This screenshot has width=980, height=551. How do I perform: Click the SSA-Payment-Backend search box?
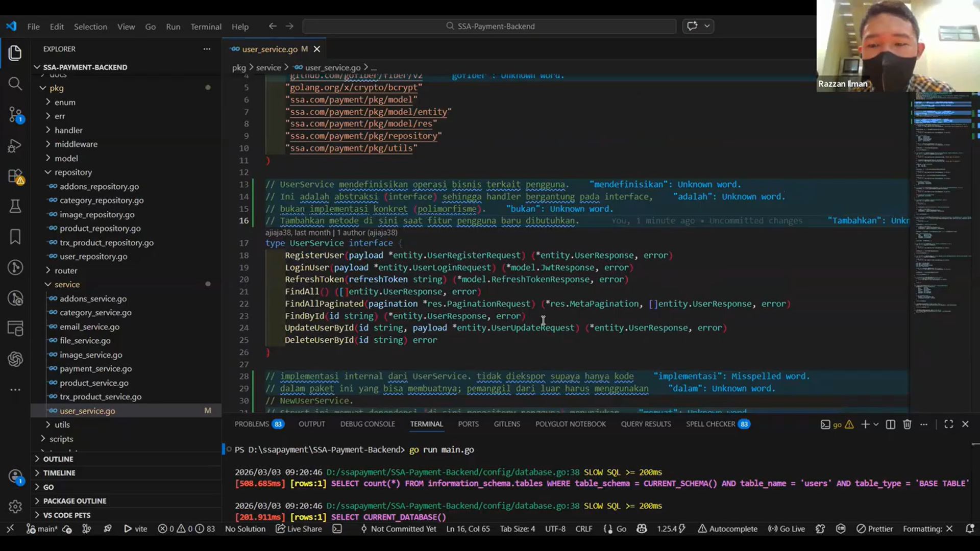[x=489, y=26]
